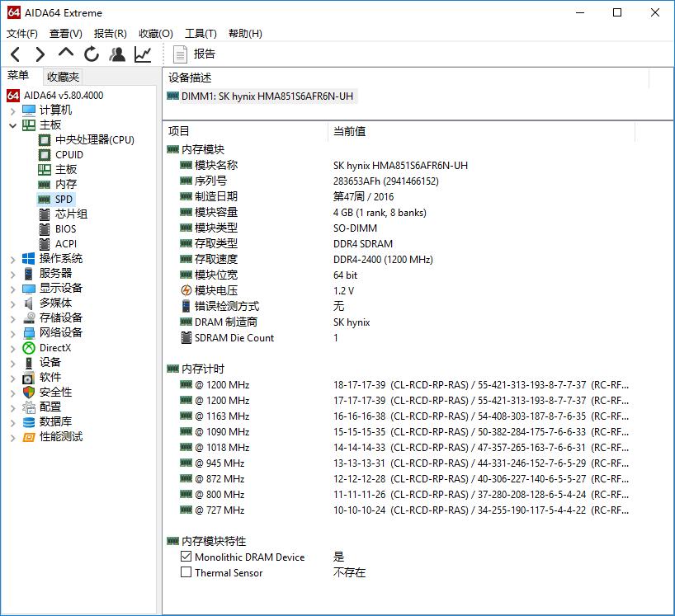Click the back navigation arrow
This screenshot has height=616, width=675.
click(15, 54)
